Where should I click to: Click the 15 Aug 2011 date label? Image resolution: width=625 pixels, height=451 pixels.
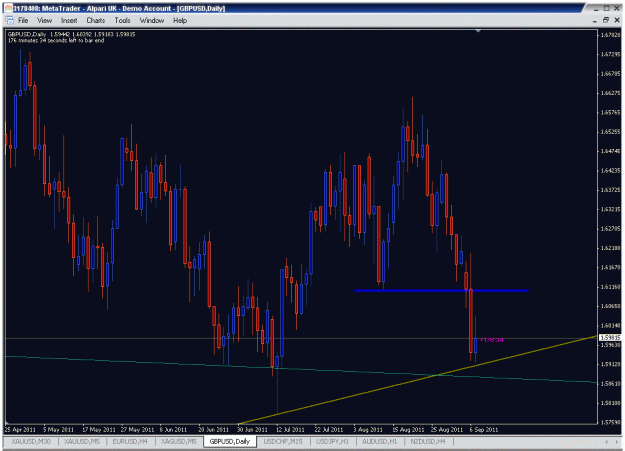(408, 429)
